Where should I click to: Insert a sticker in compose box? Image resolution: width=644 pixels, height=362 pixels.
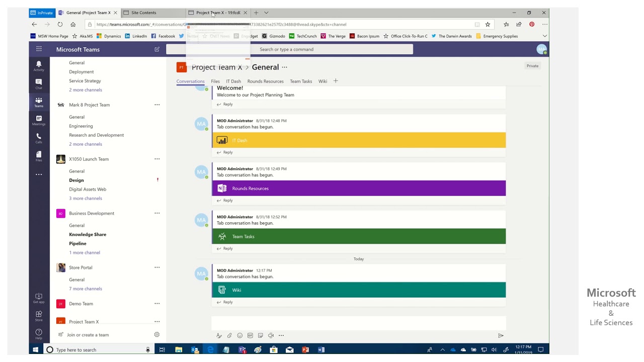261,335
